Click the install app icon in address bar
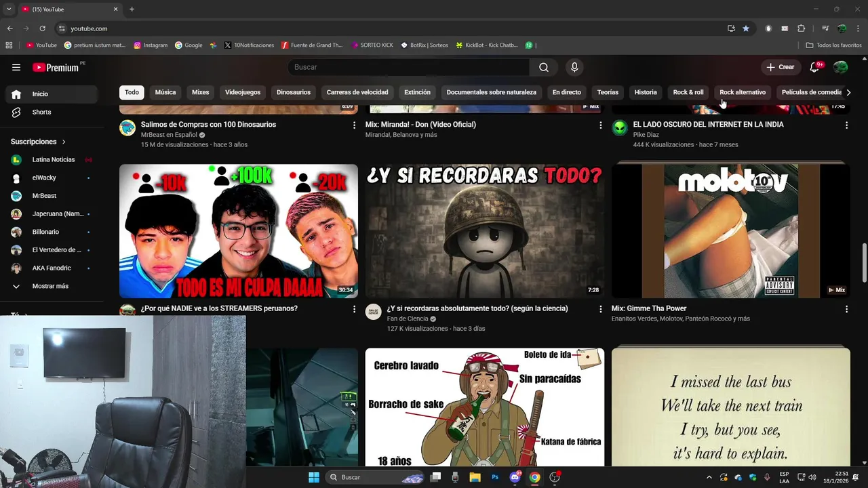868x488 pixels. 731,28
